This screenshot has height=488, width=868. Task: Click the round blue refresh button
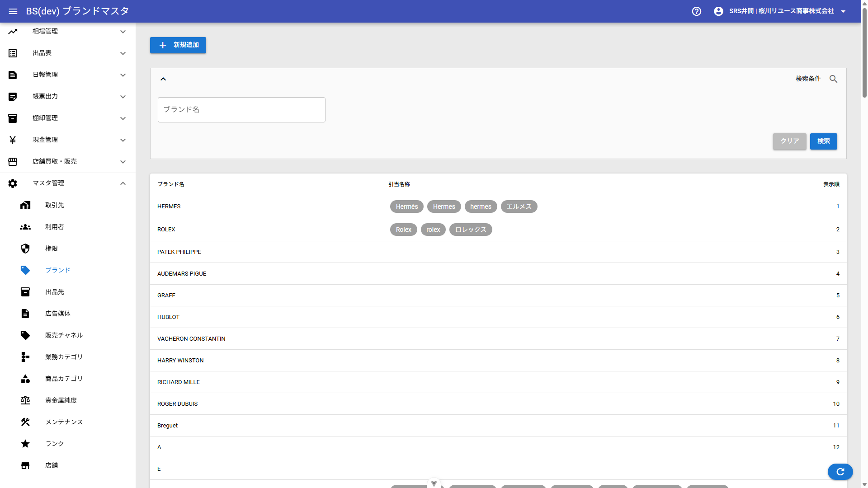click(840, 472)
